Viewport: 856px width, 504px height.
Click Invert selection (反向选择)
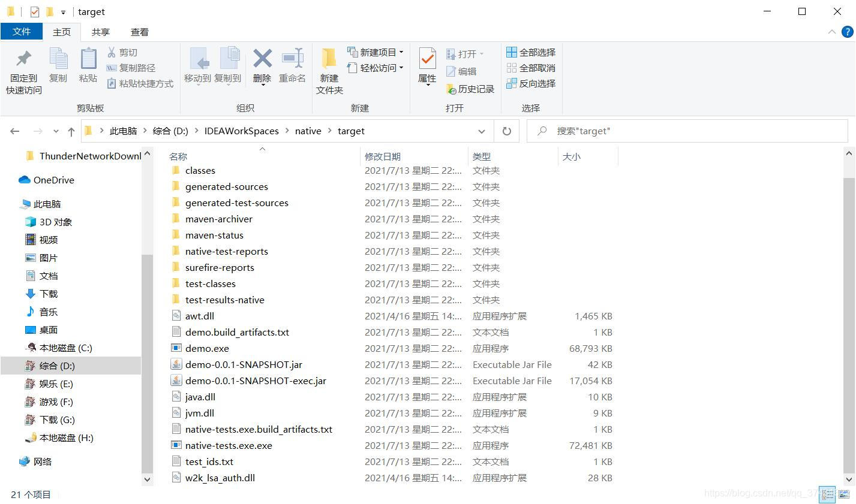click(531, 83)
